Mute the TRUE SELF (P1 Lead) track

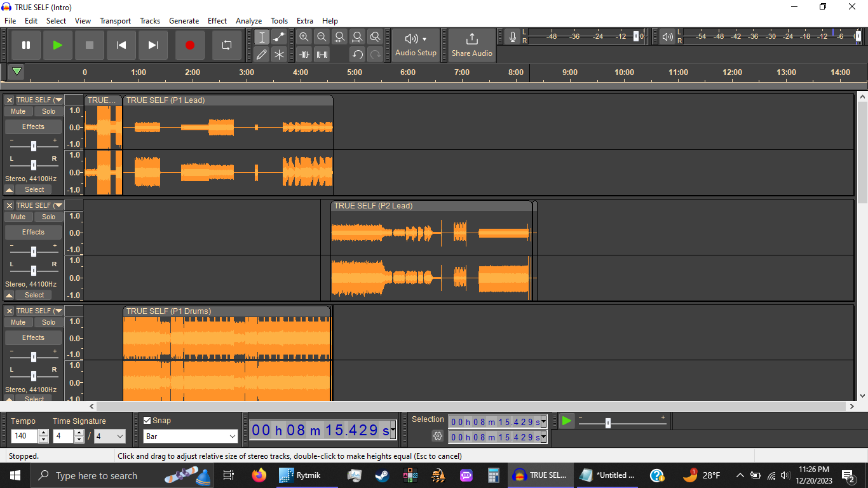pos(18,111)
